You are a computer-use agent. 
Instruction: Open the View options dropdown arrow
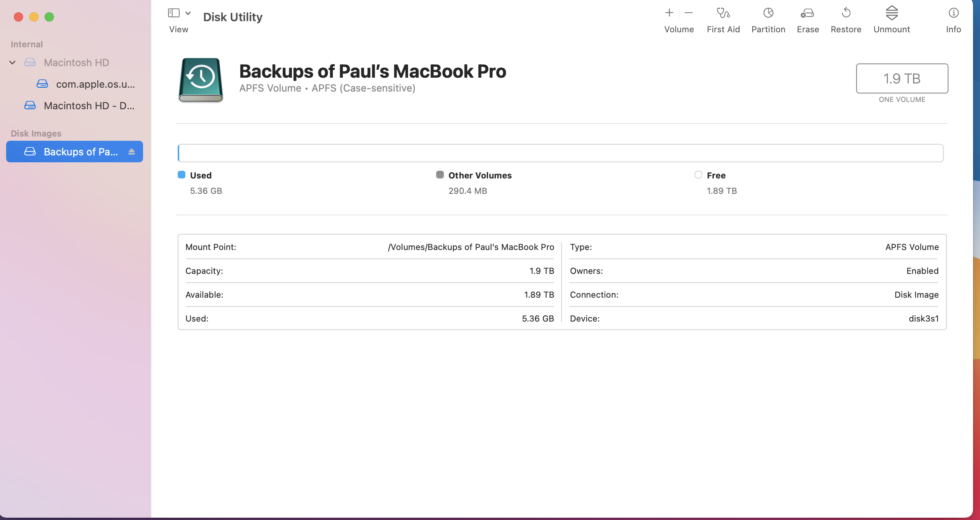(x=188, y=13)
